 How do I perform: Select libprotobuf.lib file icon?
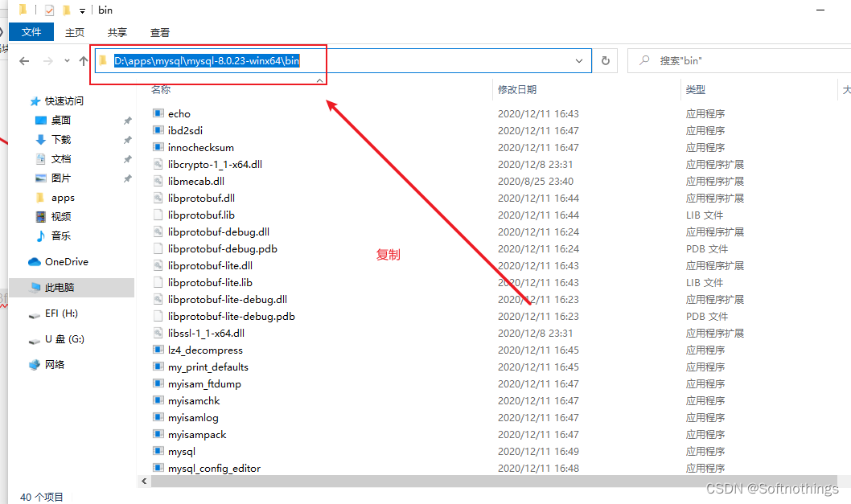pos(158,215)
